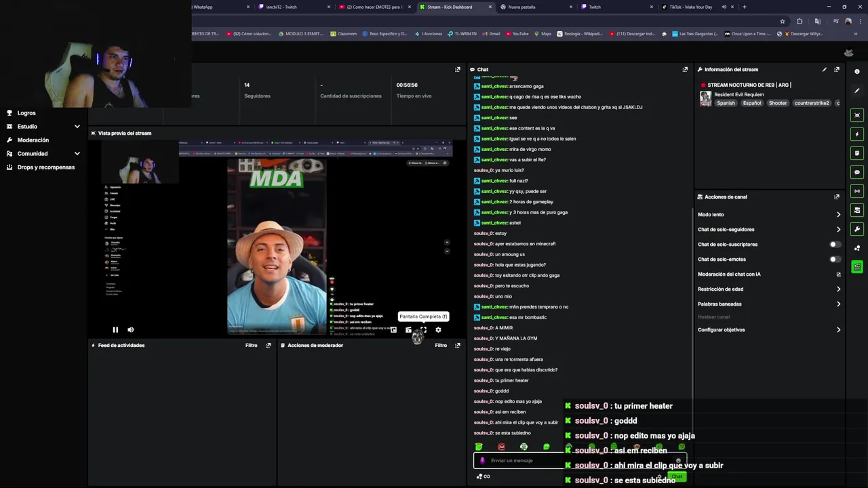
Task: Open Drops y recompensas in sidebar
Action: [46, 167]
